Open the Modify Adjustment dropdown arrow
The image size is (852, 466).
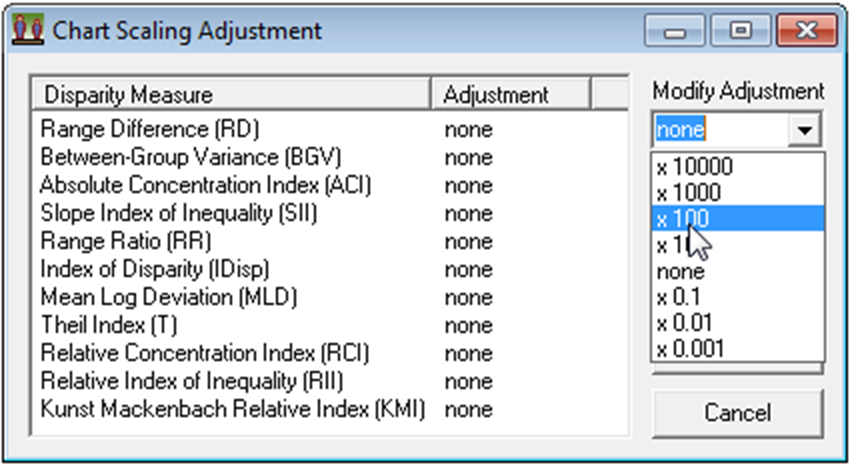click(804, 130)
